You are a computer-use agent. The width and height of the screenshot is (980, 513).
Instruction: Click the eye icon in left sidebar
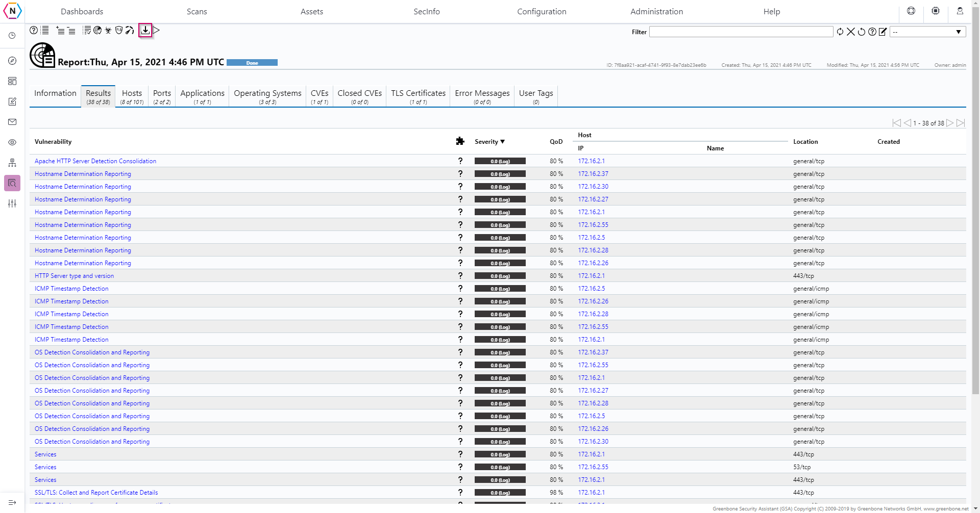[x=12, y=142]
